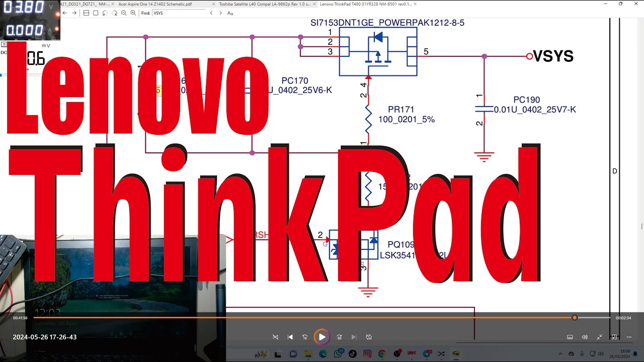The height and width of the screenshot is (362, 644).
Task: Click elapsed time 00:41:56 label
Action: 20,318
